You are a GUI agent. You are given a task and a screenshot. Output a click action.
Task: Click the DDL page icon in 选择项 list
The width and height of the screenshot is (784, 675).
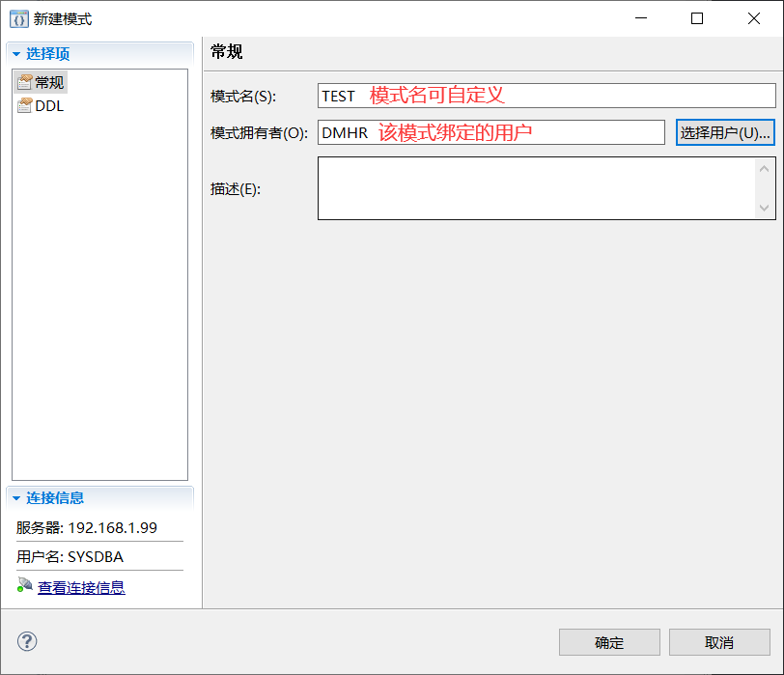click(x=24, y=105)
